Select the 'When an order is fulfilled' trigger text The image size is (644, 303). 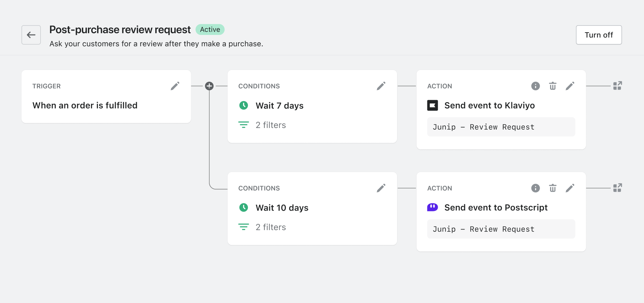85,105
